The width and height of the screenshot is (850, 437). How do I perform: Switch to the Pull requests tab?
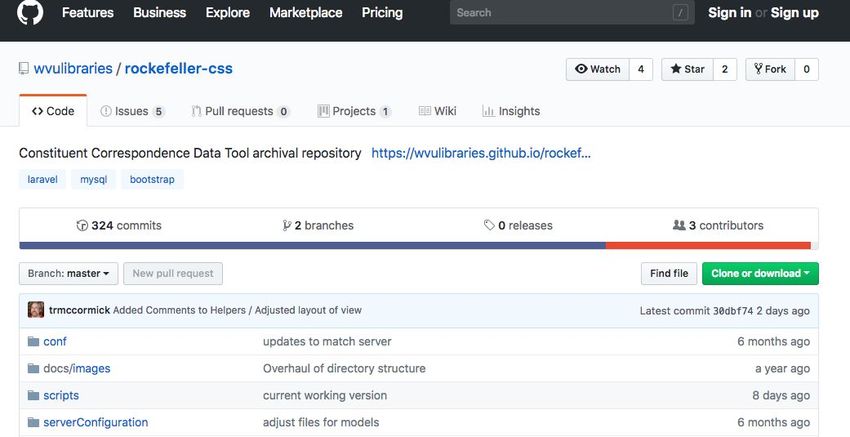click(241, 111)
